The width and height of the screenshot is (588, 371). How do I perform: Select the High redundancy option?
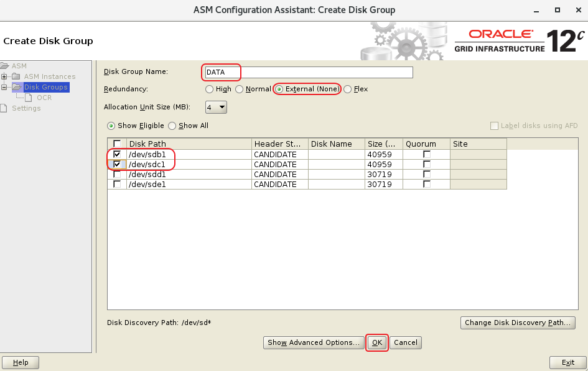(210, 89)
